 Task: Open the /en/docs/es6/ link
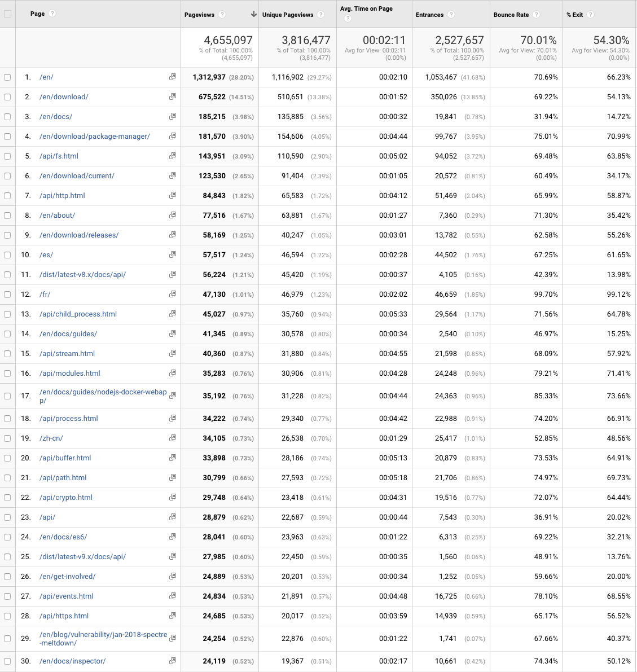pos(63,537)
